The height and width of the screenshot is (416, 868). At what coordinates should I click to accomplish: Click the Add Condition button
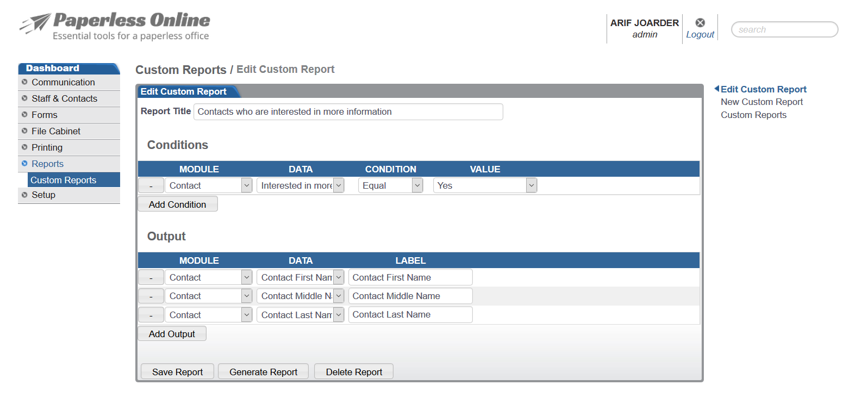177,204
